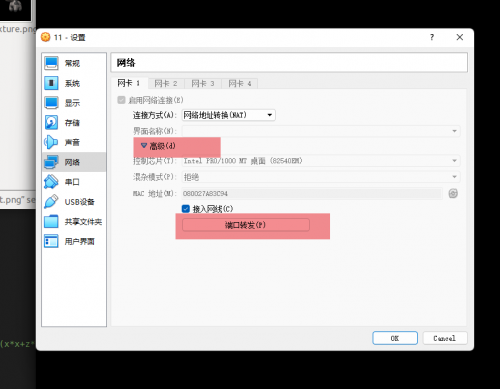Open the USB设备 plug icon
The height and width of the screenshot is (389, 500).
51,202
